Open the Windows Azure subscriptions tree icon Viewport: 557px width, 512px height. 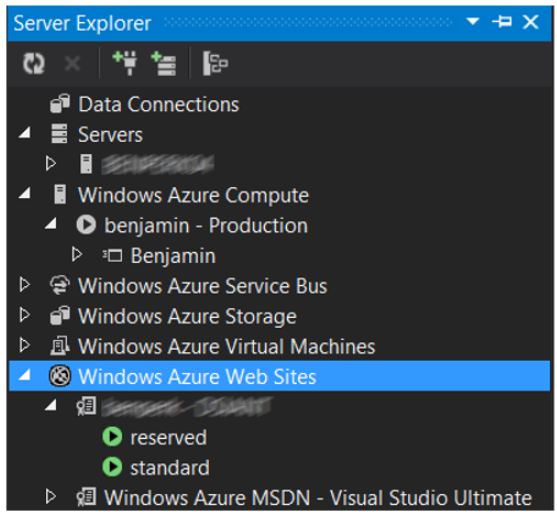point(215,63)
